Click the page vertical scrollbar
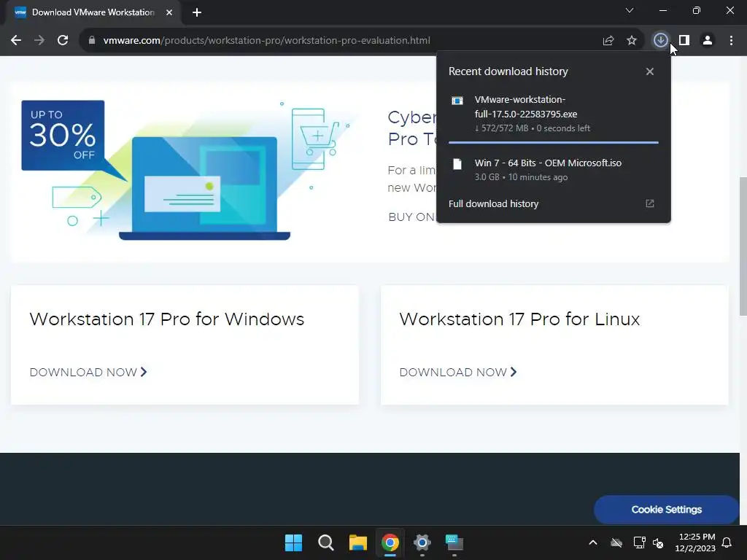Image resolution: width=747 pixels, height=560 pixels. point(743,246)
